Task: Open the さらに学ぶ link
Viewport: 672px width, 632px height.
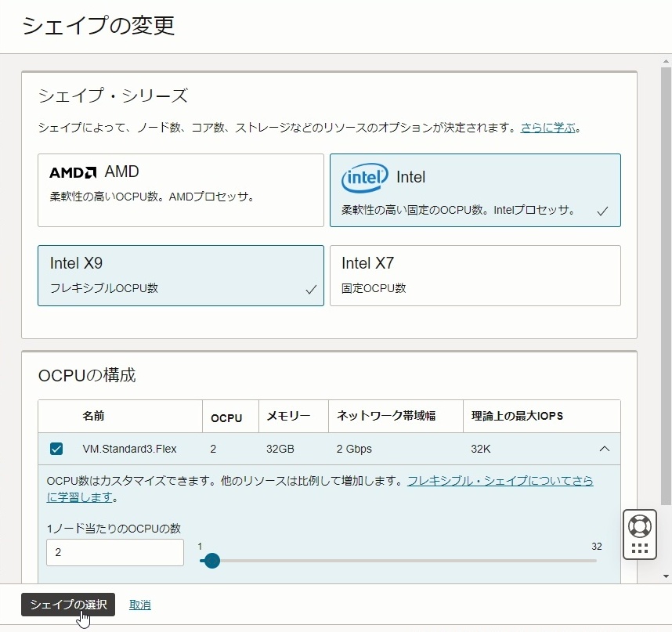Action: tap(547, 126)
